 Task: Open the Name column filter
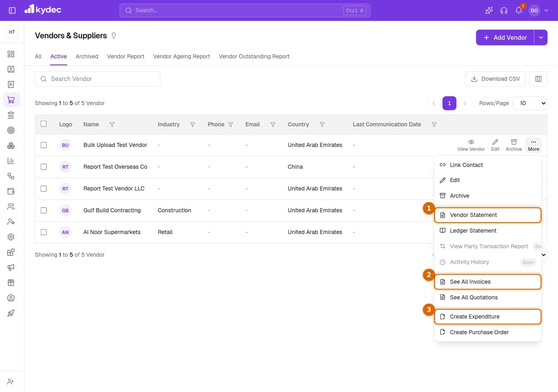coord(112,125)
